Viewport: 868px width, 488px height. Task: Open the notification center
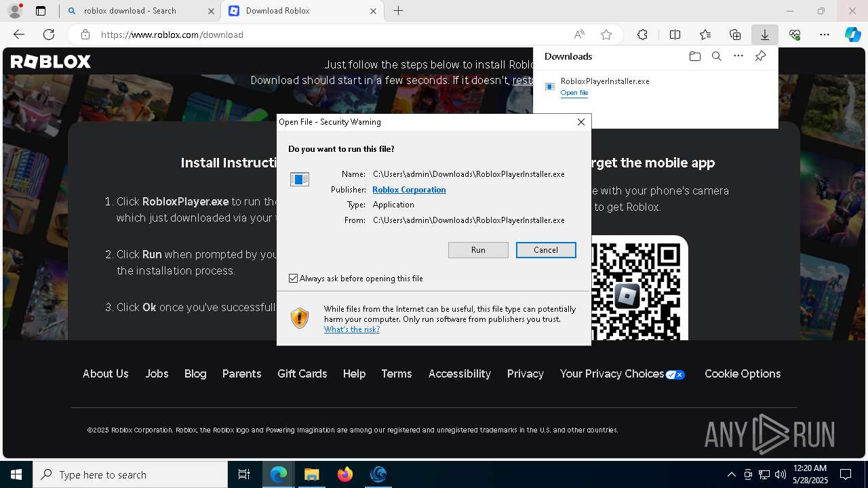(846, 474)
